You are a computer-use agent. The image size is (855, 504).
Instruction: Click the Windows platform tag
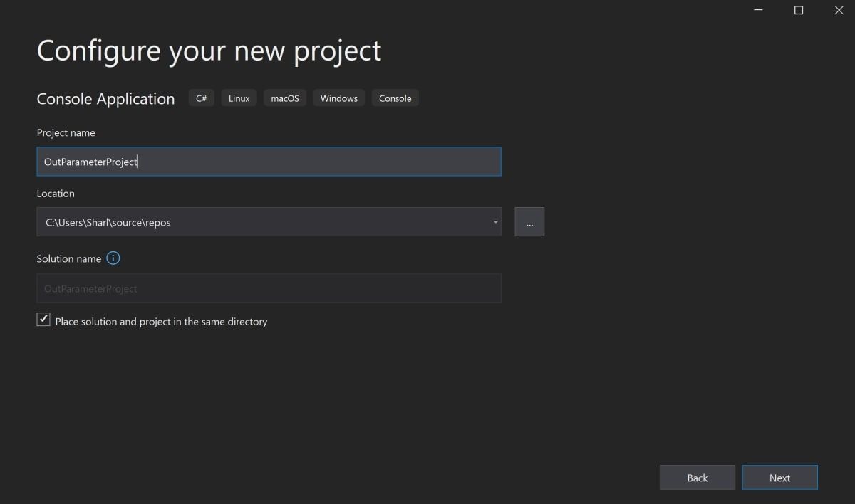coord(338,98)
